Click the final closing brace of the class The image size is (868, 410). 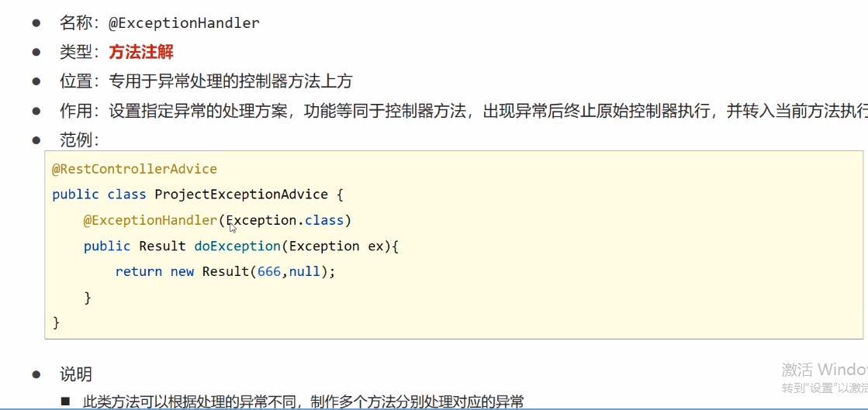(56, 322)
